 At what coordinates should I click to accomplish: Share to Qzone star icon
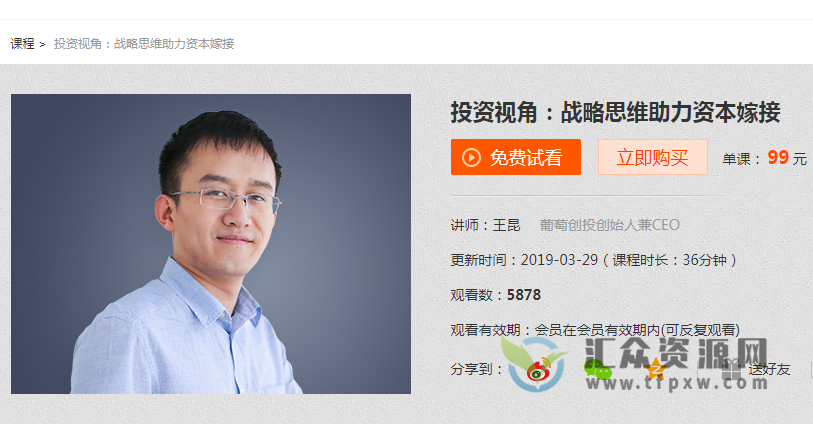click(x=656, y=369)
